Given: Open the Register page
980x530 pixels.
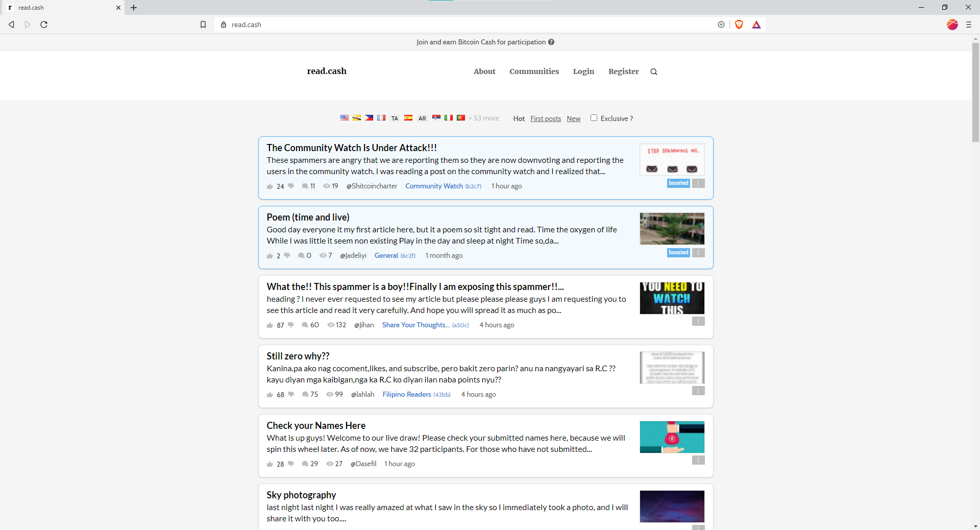Looking at the screenshot, I should click(623, 71).
